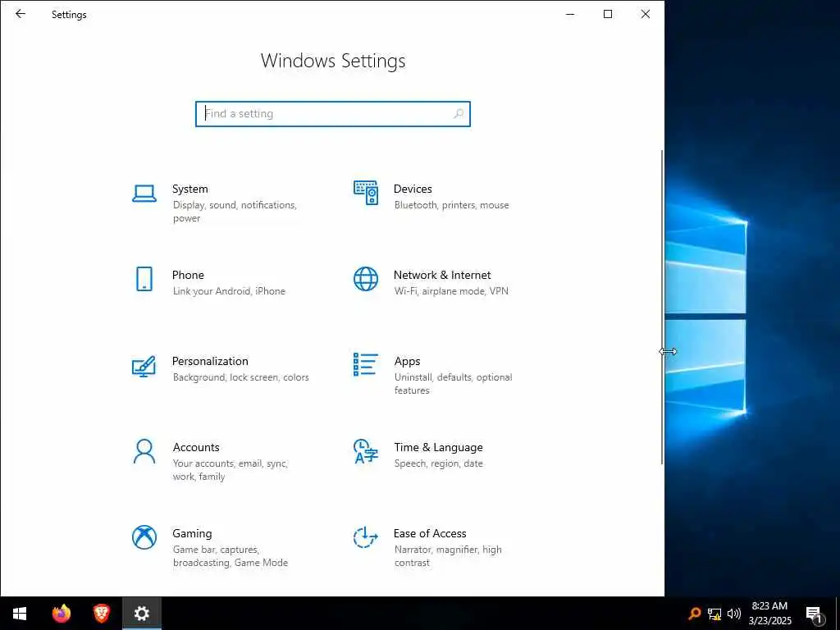Open Personalization by its title
Viewport: 840px width, 630px height.
coord(210,361)
